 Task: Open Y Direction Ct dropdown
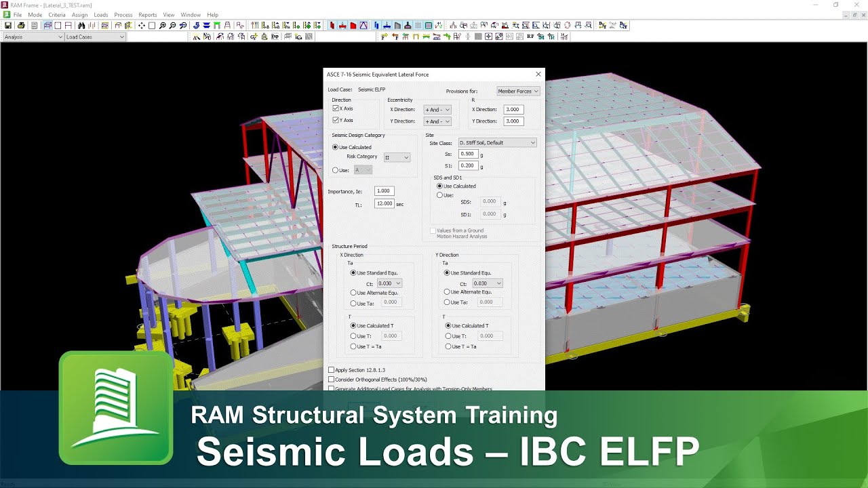tap(488, 283)
